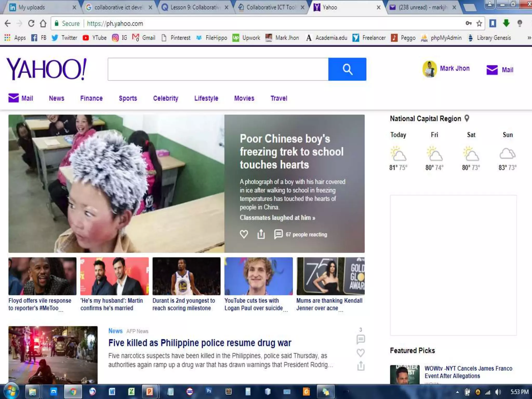Screen dimensions: 532x399
Task: Reload the page using the refresh icon
Action: (x=31, y=24)
